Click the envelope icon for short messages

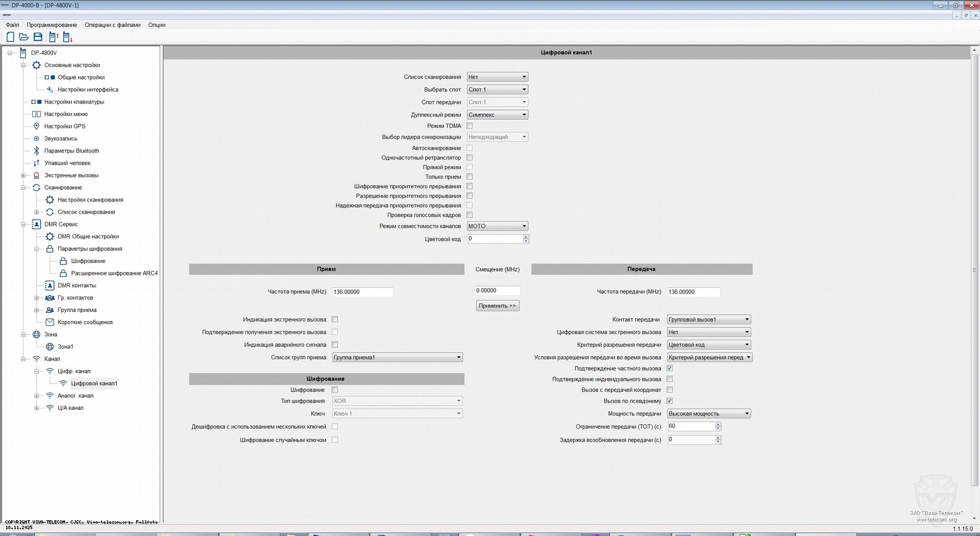point(50,322)
